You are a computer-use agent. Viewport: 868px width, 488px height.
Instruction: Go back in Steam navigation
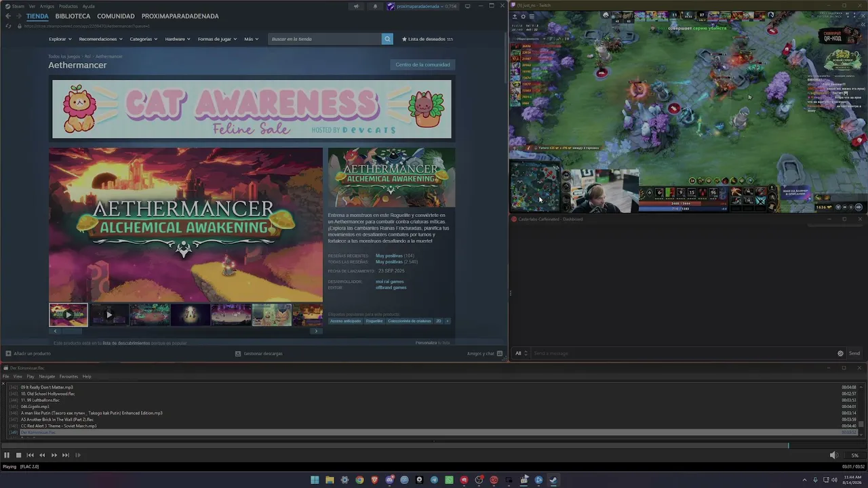pos(8,16)
